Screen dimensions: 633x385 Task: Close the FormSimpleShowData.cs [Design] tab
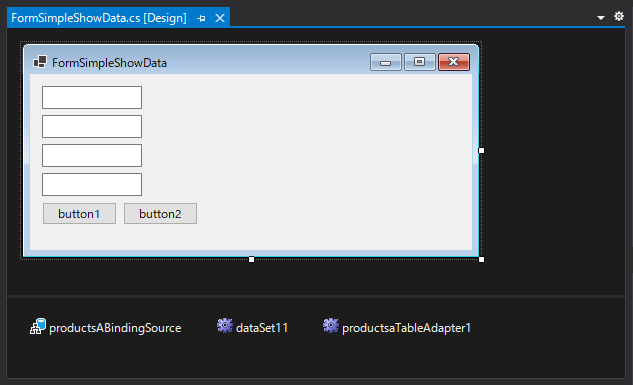[x=220, y=18]
